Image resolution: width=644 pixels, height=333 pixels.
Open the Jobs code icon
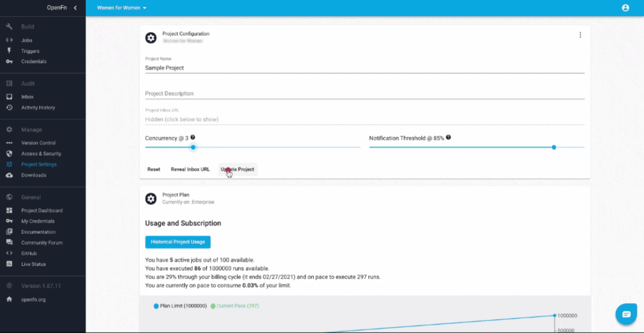coord(9,40)
